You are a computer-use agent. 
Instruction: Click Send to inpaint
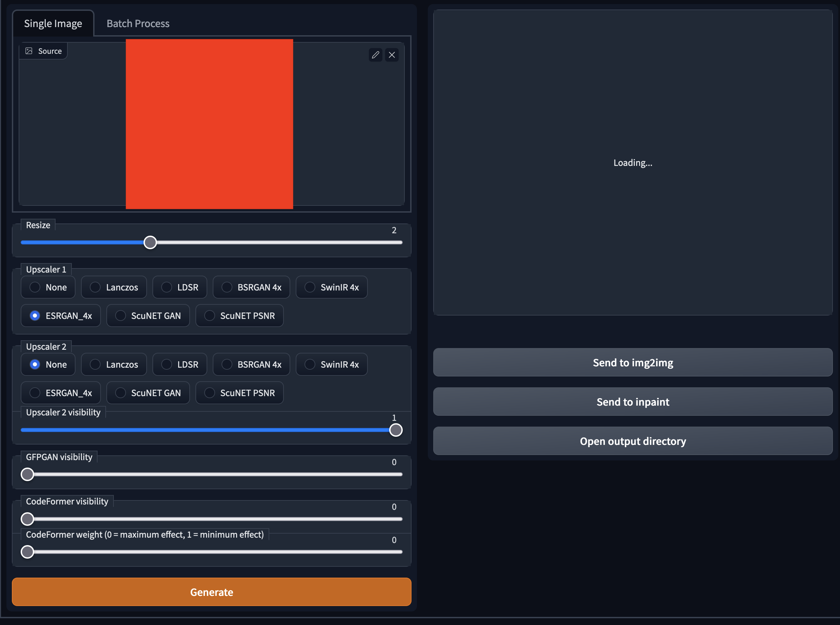click(633, 402)
